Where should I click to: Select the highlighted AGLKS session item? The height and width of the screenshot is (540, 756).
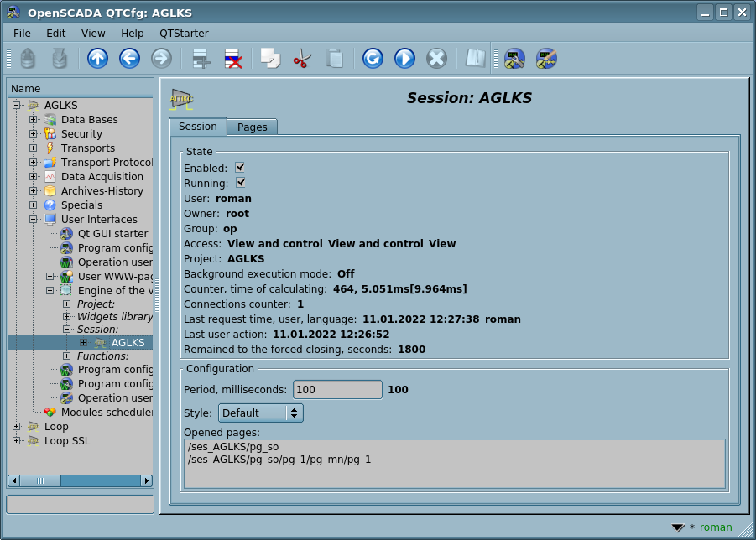[128, 342]
